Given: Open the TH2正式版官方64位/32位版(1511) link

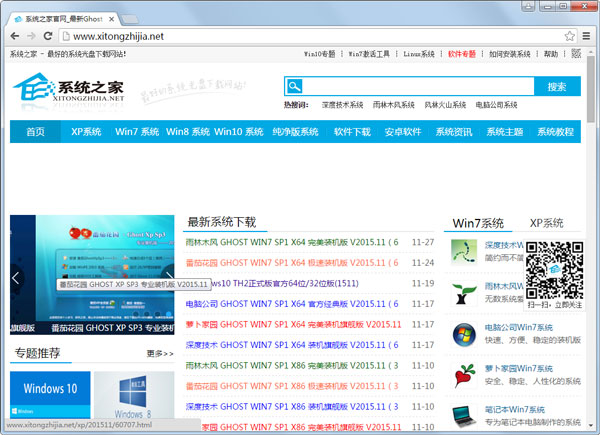Looking at the screenshot, I should click(x=285, y=283).
